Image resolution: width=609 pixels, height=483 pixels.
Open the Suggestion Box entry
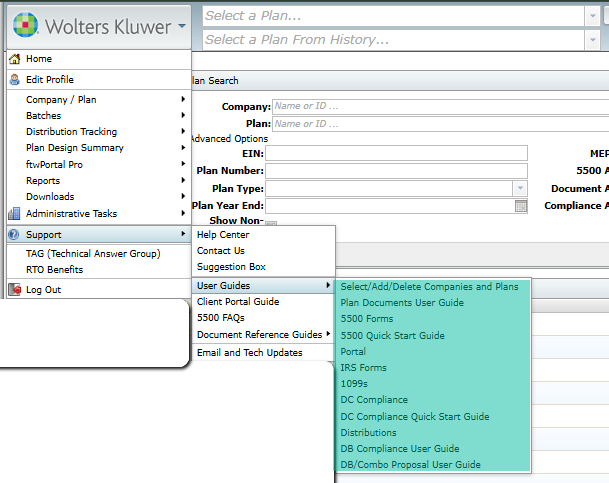(x=264, y=267)
